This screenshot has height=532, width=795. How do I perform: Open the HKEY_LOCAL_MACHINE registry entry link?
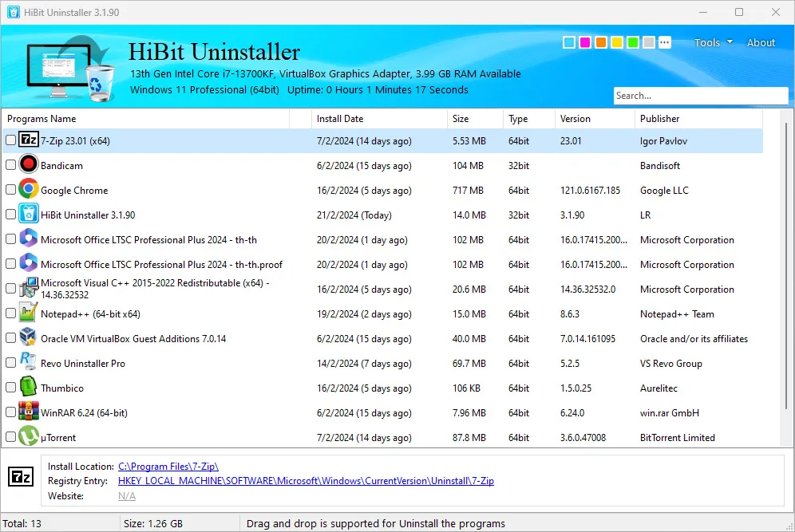point(306,481)
